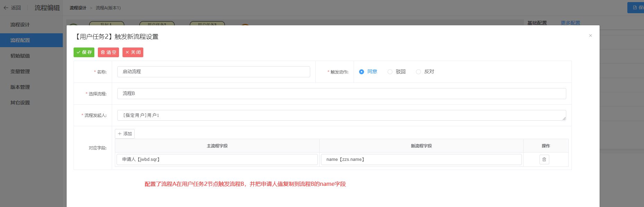
Task: Open the 选择流程 dropdown showing 流程B
Action: [341, 94]
